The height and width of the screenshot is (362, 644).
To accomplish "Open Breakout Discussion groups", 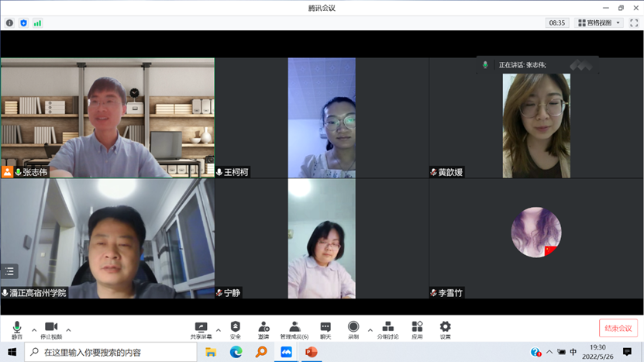I will click(387, 329).
